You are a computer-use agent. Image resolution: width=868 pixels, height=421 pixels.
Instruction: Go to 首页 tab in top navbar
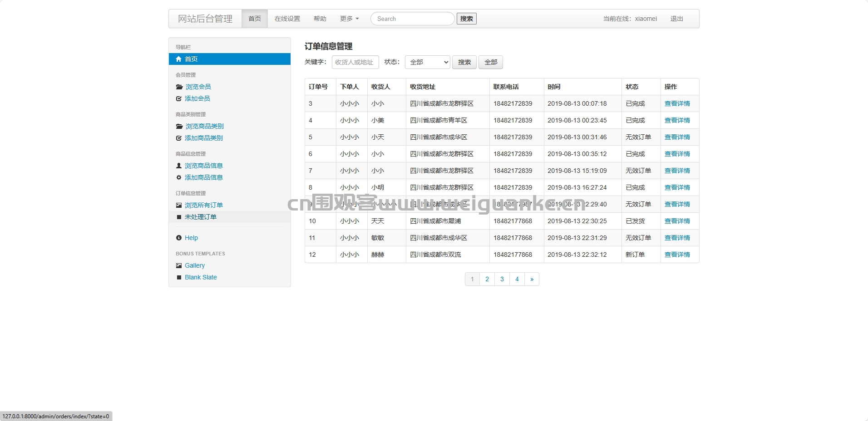click(x=255, y=19)
